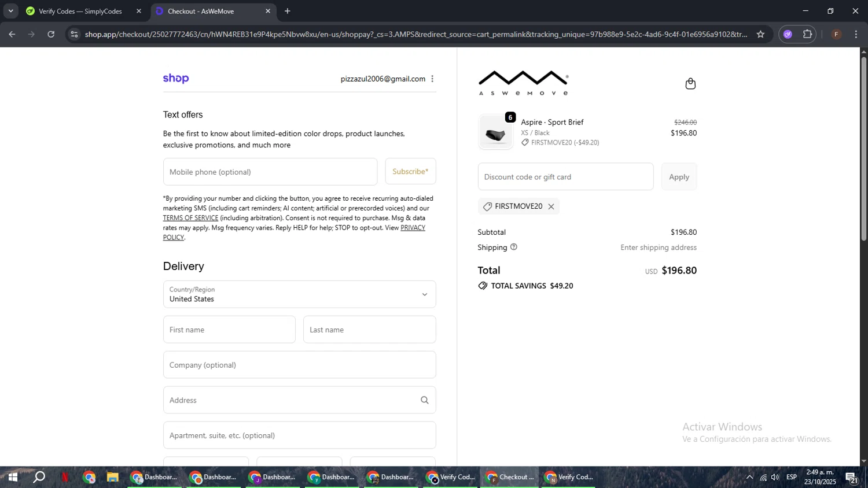Click the AsWeMove brand logo
The width and height of the screenshot is (868, 488).
pos(523,83)
